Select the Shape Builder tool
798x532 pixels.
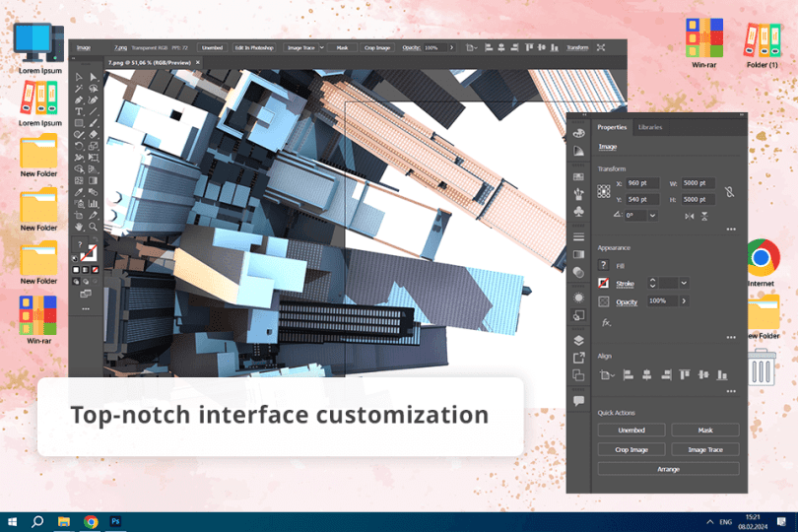pyautogui.click(x=79, y=169)
